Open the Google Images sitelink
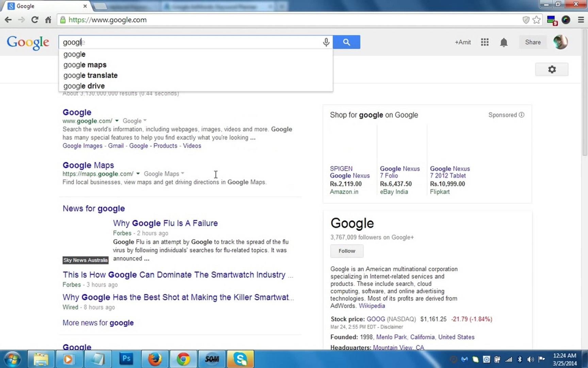The image size is (588, 368). (82, 146)
